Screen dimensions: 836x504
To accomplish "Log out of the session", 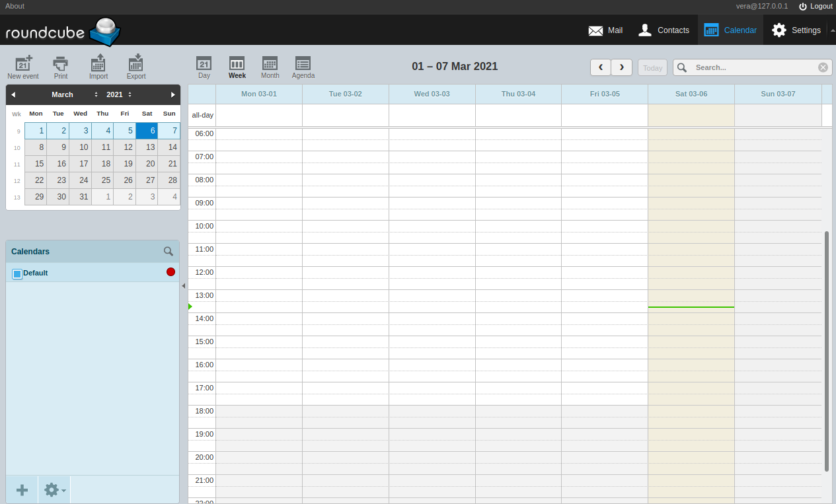I will click(x=816, y=6).
